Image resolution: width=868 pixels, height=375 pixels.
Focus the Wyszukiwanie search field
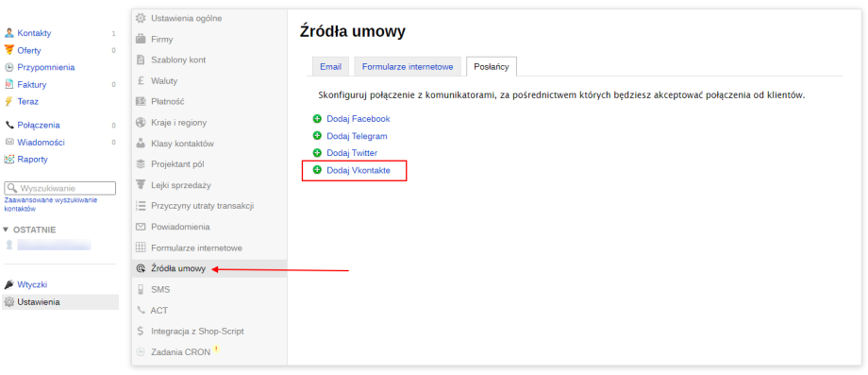click(59, 188)
